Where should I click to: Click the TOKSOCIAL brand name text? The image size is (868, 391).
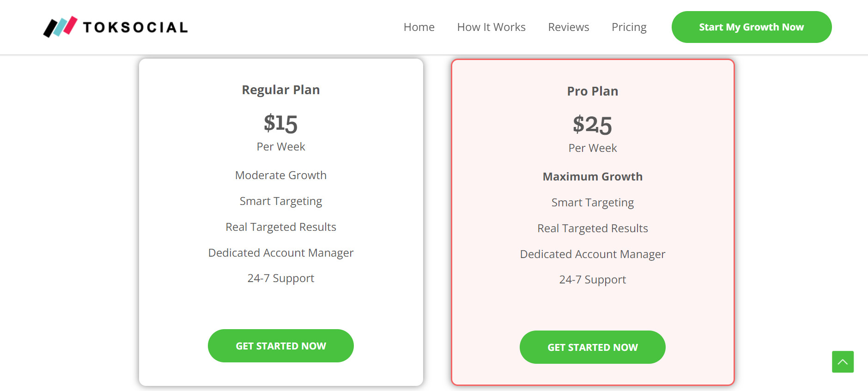pos(135,27)
